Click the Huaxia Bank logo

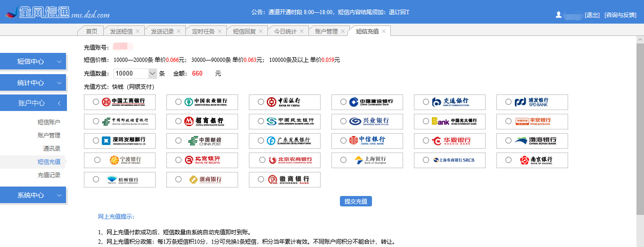(451, 141)
